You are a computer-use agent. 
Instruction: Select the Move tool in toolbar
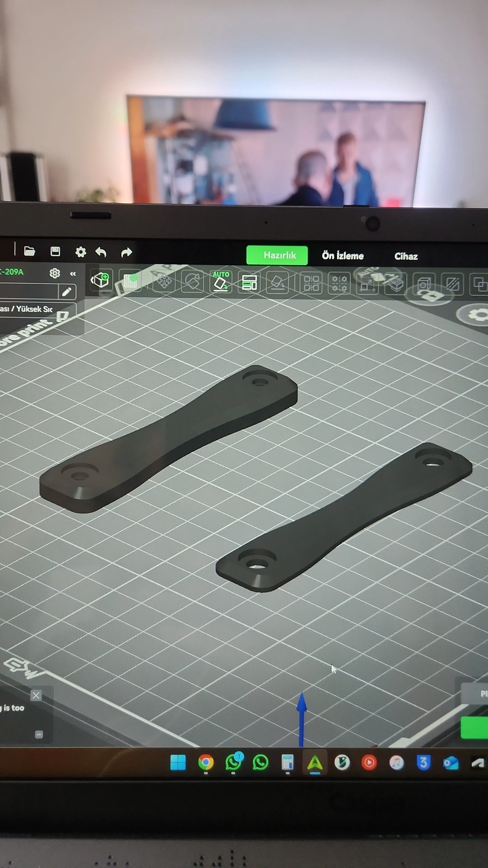(164, 281)
